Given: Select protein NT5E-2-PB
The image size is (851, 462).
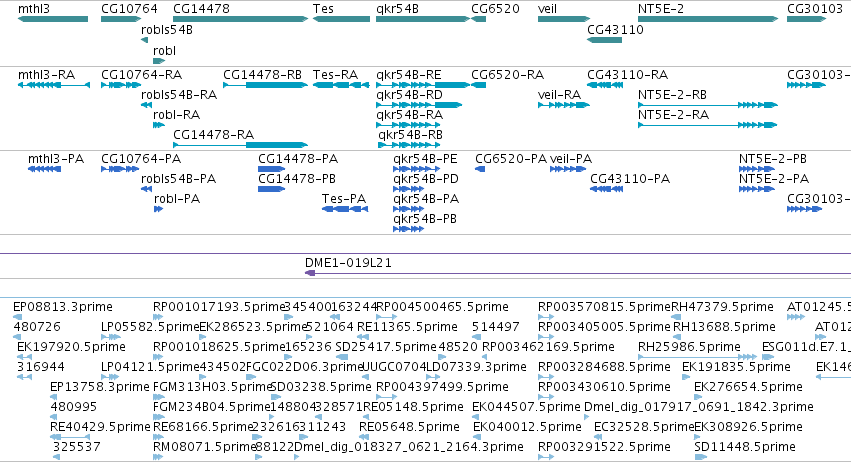Looking at the screenshot, I should (x=757, y=169).
